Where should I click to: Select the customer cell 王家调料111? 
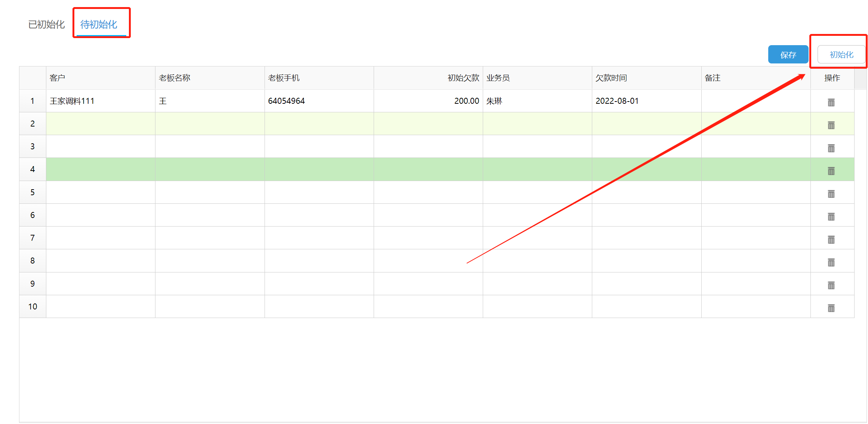point(101,101)
